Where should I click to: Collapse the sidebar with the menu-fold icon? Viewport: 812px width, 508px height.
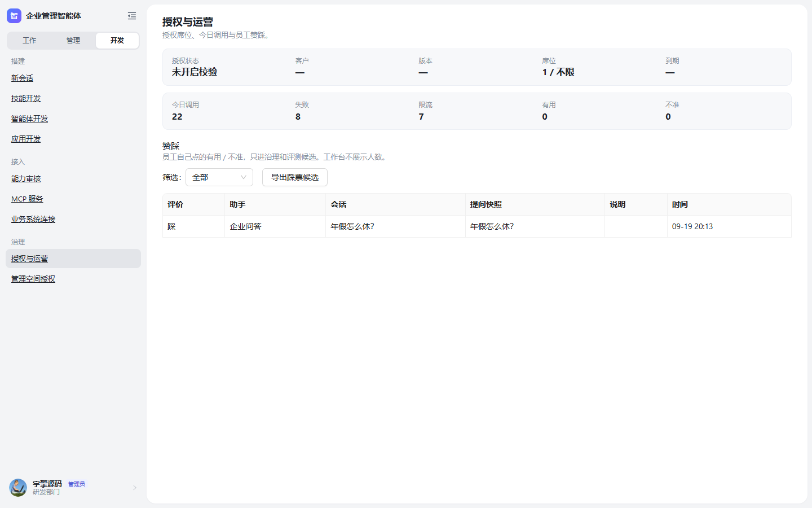tap(132, 16)
